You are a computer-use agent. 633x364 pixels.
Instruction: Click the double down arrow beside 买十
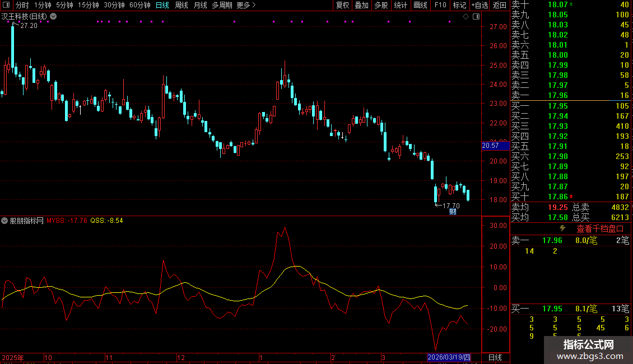pyautogui.click(x=571, y=197)
